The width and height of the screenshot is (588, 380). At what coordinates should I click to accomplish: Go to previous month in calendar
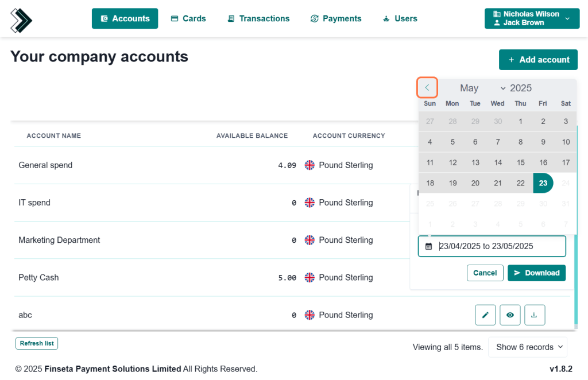click(427, 88)
